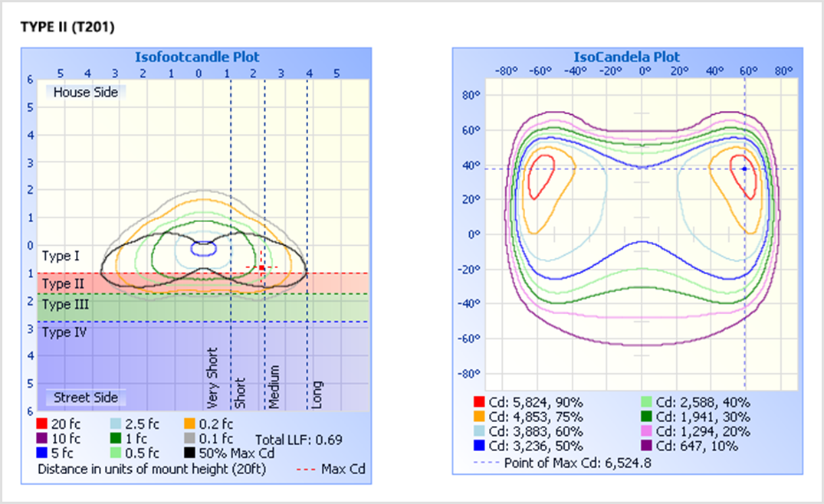Select the purple 10 fc legend swatch
824x504 pixels.
(x=41, y=439)
